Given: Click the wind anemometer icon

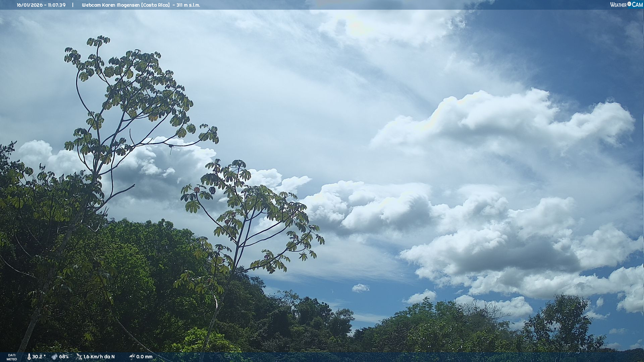Looking at the screenshot, I should click(x=79, y=357).
